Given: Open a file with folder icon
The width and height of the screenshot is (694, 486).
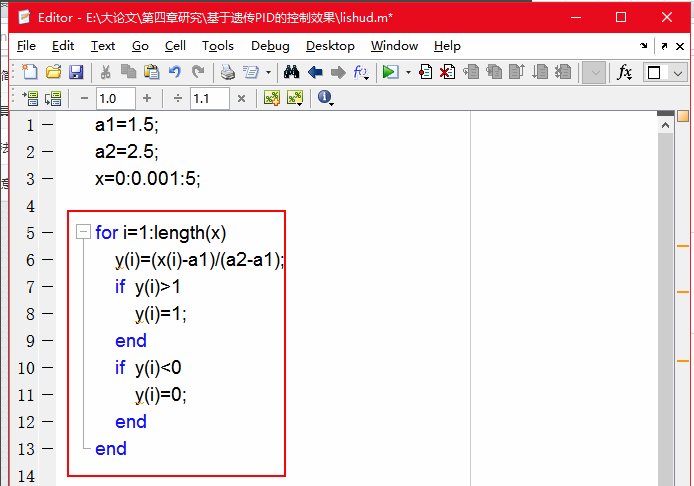Looking at the screenshot, I should [53, 72].
